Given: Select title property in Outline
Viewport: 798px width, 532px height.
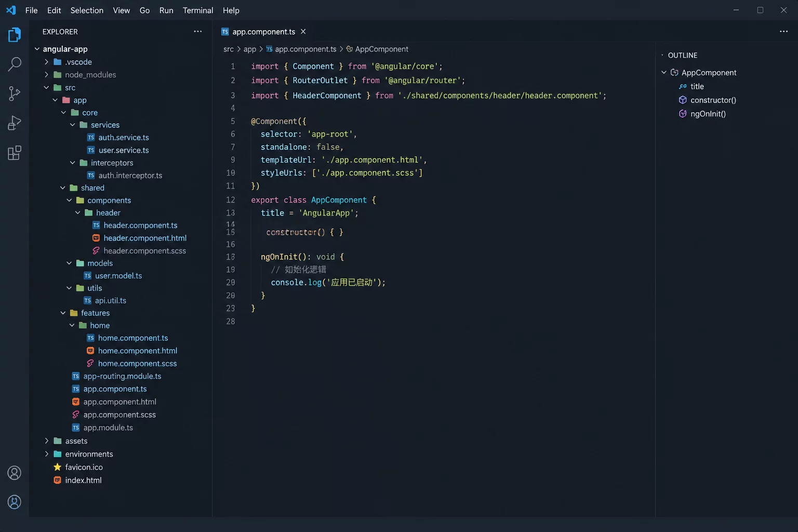Looking at the screenshot, I should (697, 86).
